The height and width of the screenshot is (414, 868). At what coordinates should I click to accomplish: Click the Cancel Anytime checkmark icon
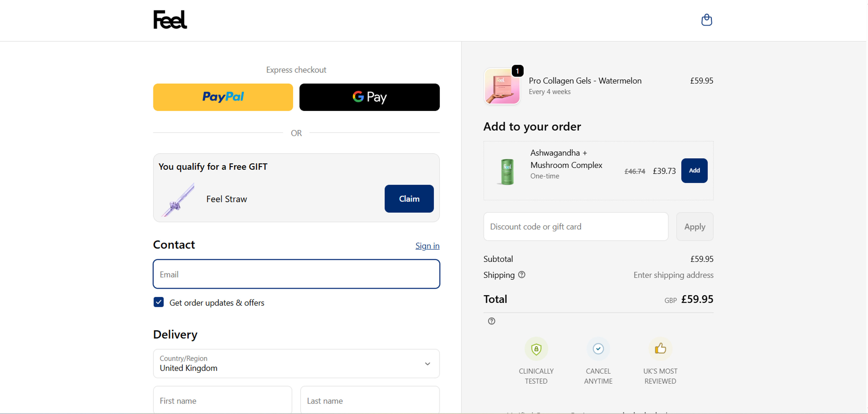(x=598, y=349)
